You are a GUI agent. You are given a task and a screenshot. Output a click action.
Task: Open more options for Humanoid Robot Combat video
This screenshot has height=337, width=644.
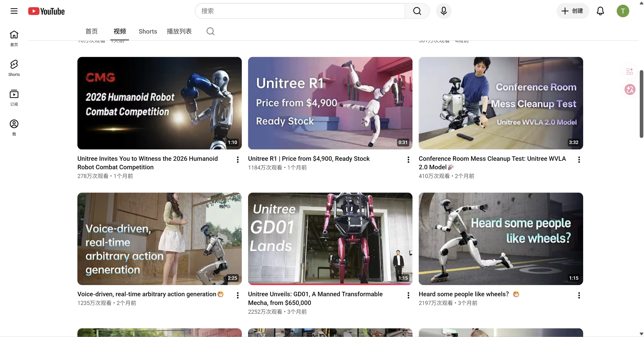point(238,160)
